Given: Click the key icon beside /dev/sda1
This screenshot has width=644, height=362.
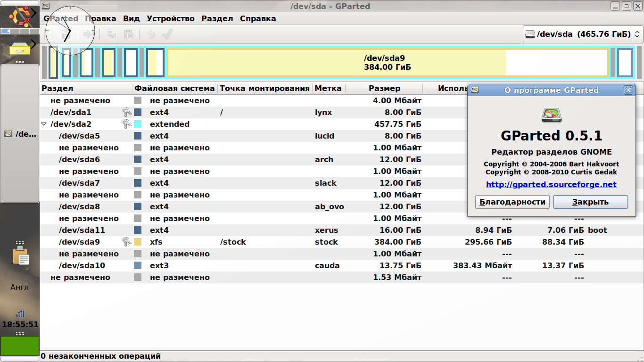Looking at the screenshot, I should point(126,112).
